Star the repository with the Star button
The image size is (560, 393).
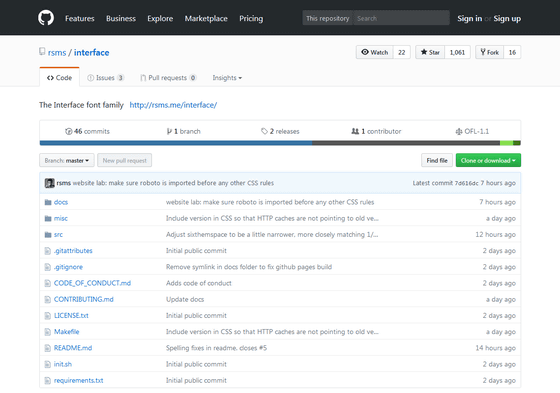point(430,52)
